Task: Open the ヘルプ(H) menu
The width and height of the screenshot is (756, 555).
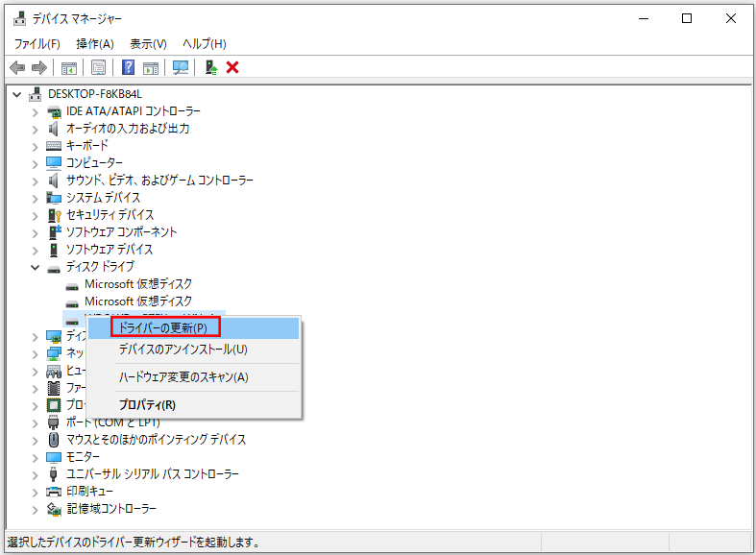Action: coord(205,44)
